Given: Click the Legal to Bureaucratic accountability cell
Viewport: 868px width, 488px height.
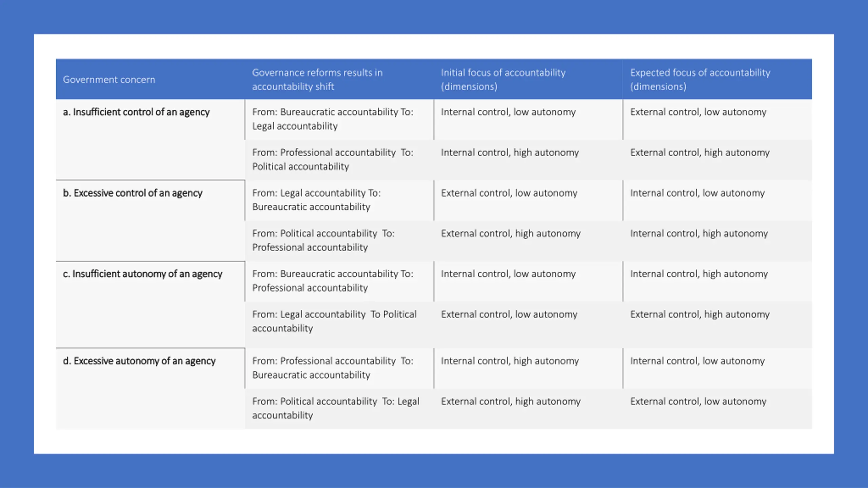Looking at the screenshot, I should [316, 200].
